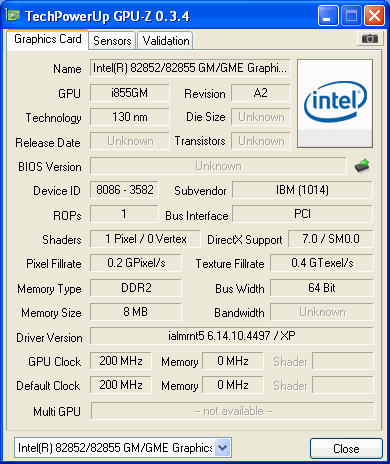Viewport: 390px width, 464px height.
Task: Select the Graphics Card tab
Action: click(48, 39)
